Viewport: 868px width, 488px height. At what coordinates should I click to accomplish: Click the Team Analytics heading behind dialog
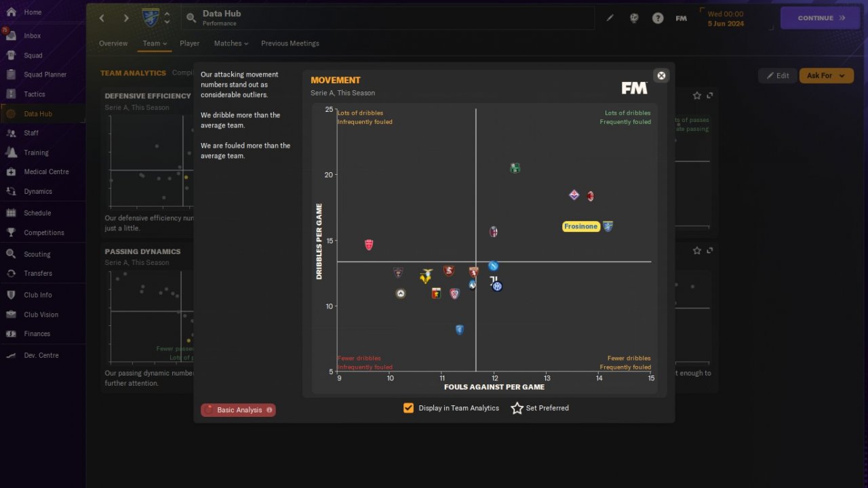pyautogui.click(x=133, y=73)
